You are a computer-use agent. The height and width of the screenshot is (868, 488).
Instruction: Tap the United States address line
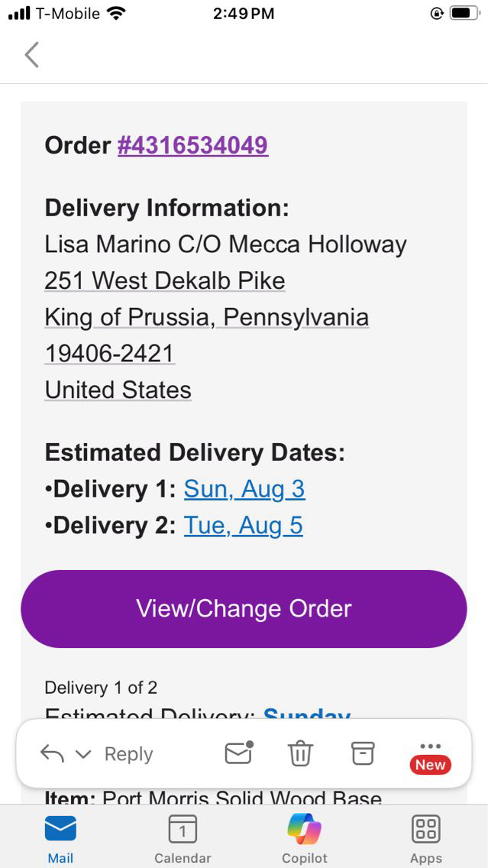point(118,390)
